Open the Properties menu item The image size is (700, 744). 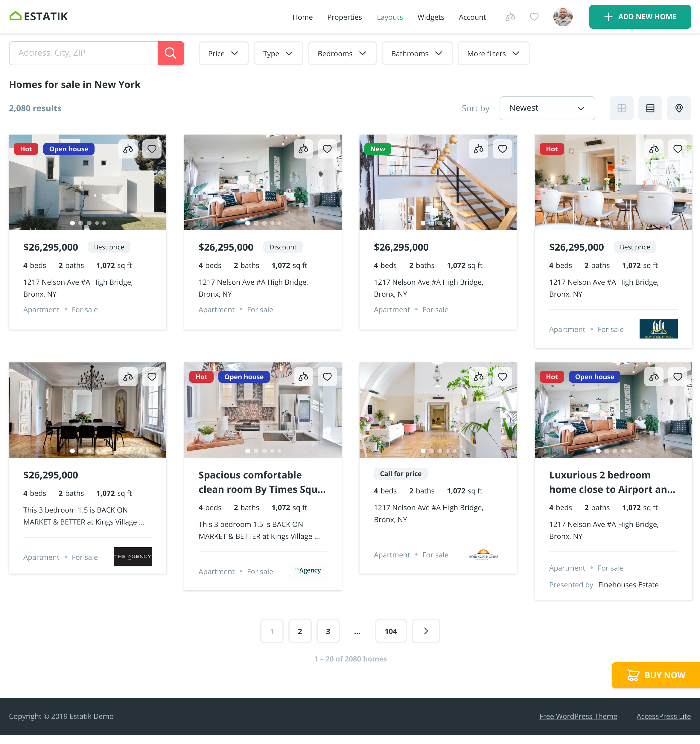pyautogui.click(x=344, y=17)
